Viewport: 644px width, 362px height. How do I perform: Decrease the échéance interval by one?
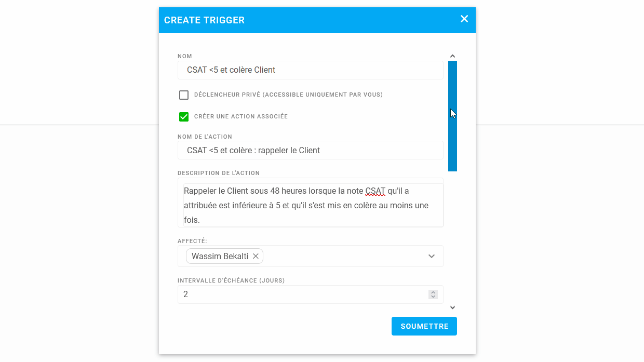point(433,297)
